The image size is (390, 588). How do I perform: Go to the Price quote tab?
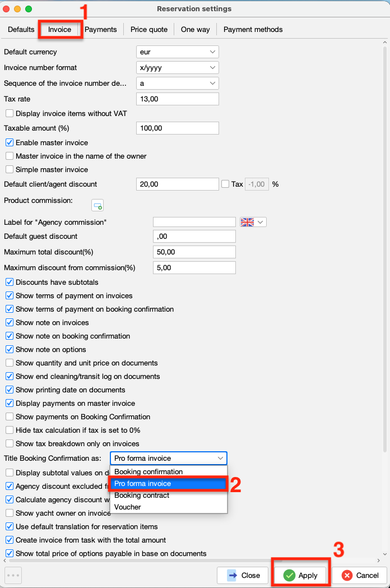click(149, 29)
